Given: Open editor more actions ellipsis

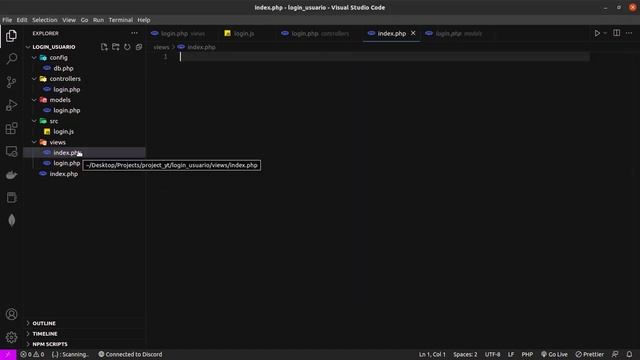Looking at the screenshot, I should [x=629, y=33].
